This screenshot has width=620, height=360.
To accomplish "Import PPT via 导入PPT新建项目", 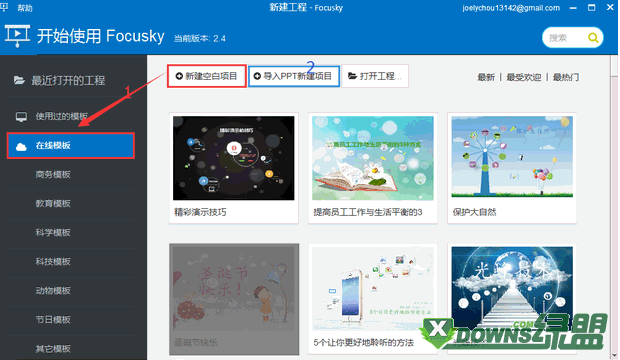I will click(294, 76).
